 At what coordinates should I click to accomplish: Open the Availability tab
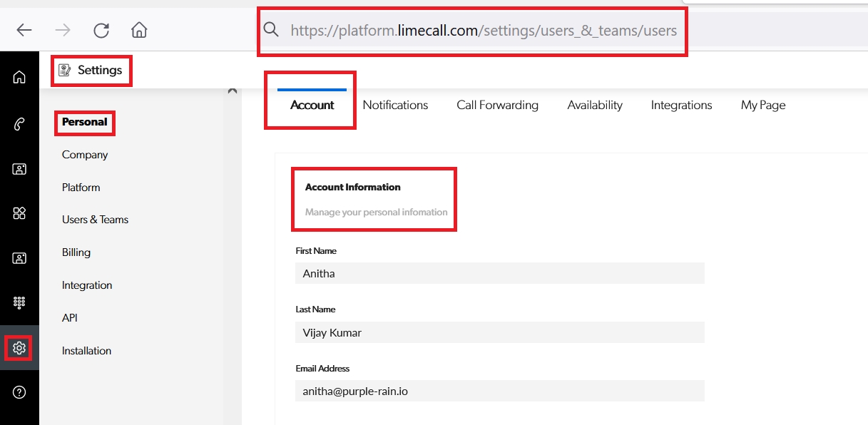pyautogui.click(x=595, y=105)
